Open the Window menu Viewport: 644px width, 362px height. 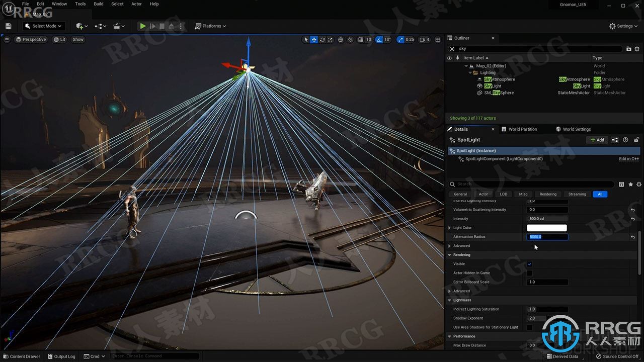[x=59, y=4]
